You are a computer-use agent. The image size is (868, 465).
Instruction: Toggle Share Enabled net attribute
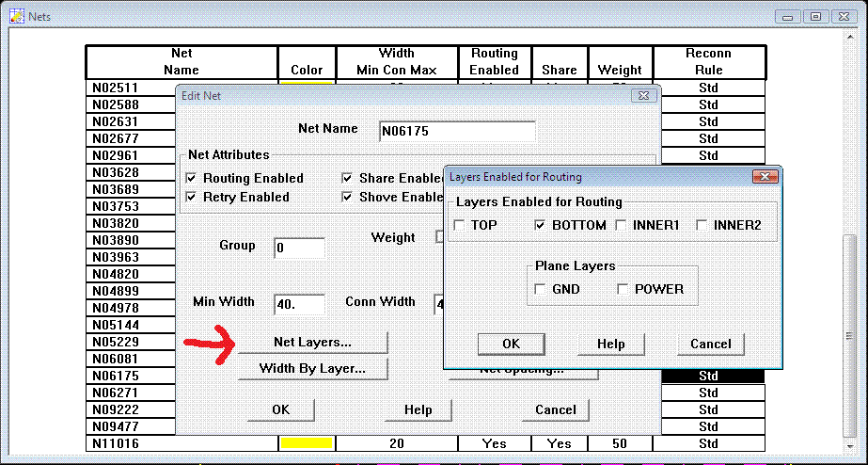(347, 179)
